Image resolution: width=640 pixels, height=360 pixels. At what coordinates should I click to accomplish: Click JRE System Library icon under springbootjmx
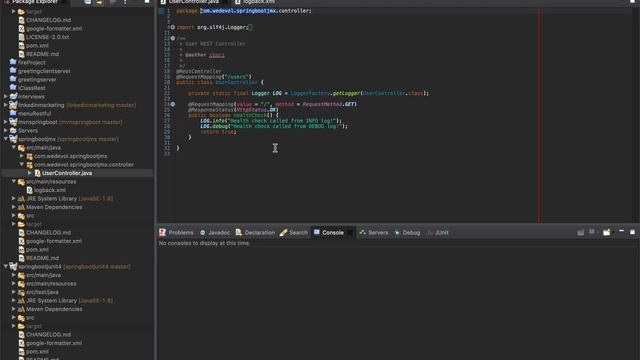click(x=21, y=199)
